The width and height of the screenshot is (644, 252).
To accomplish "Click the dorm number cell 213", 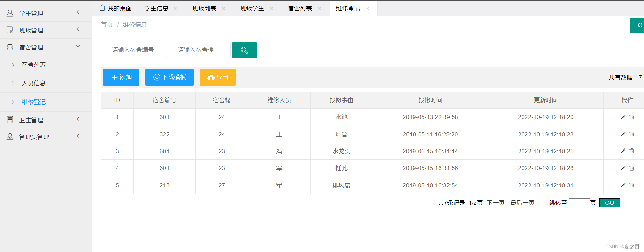I will click(x=164, y=185).
